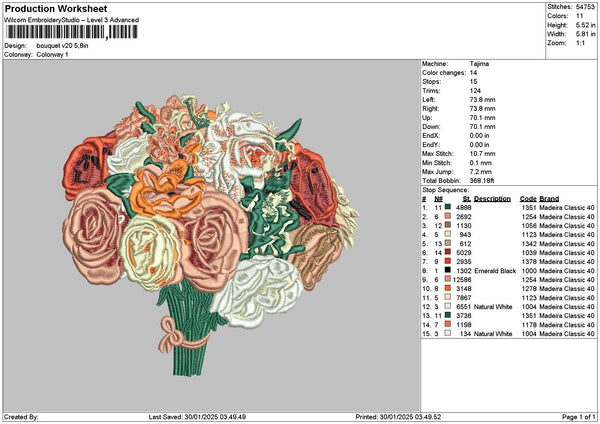Click the green swatch in stop 1
The image size is (600, 424).
click(x=447, y=207)
